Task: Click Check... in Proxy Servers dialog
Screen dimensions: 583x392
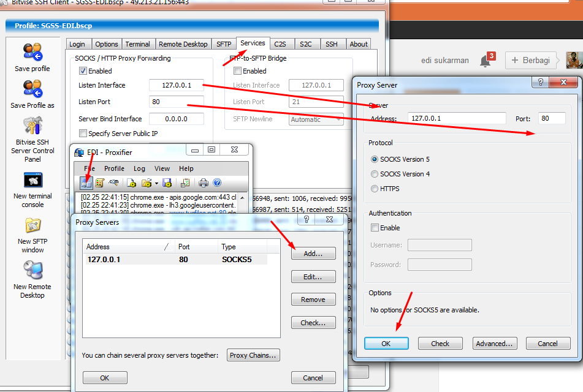Action: point(313,323)
